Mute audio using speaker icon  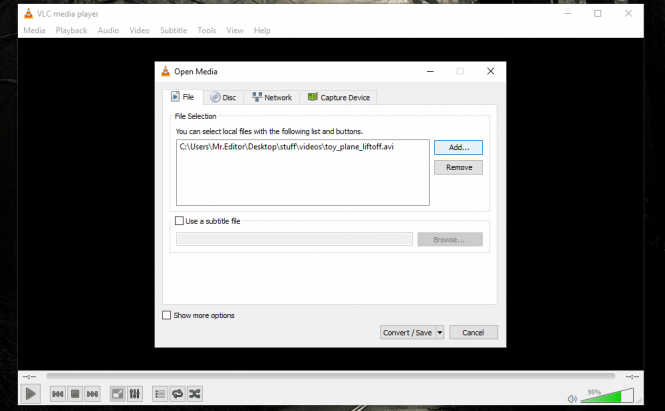pyautogui.click(x=572, y=396)
